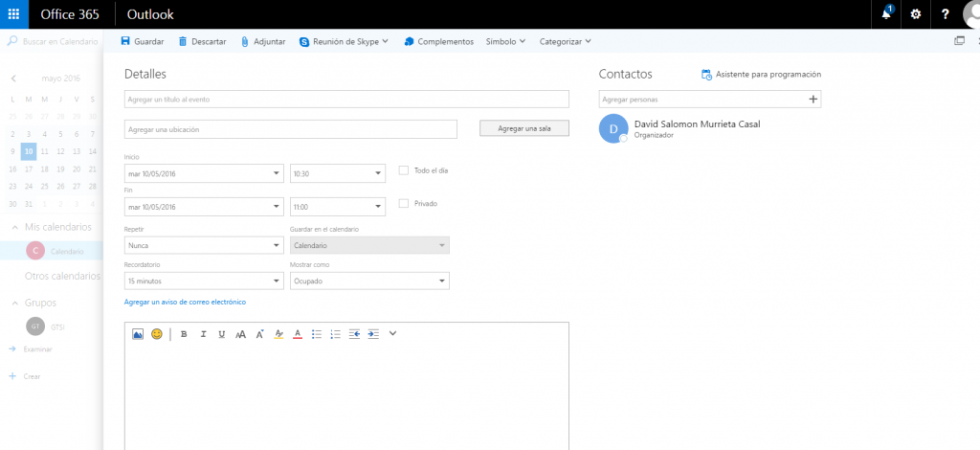Insert an inline picture in message body
Image resolution: width=980 pixels, height=450 pixels.
coord(137,334)
